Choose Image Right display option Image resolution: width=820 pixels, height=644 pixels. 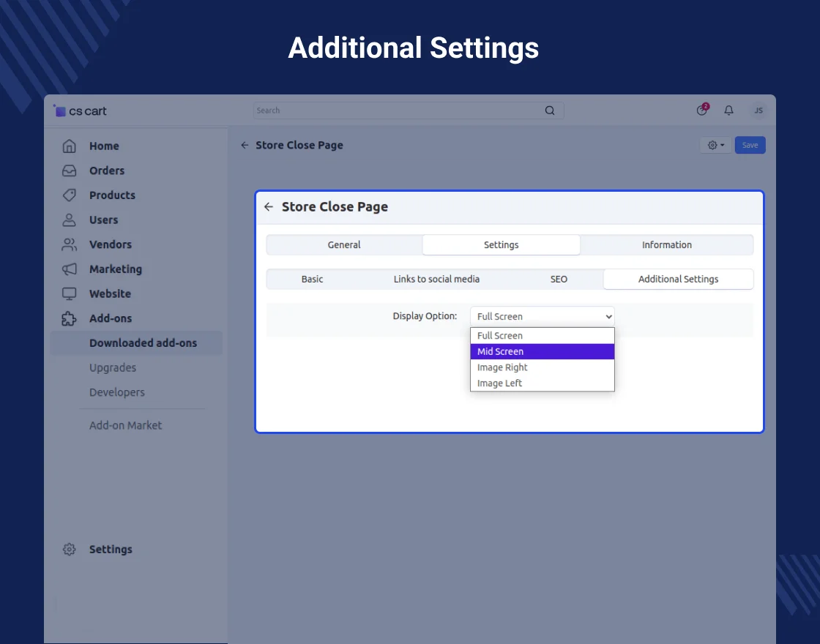(542, 367)
